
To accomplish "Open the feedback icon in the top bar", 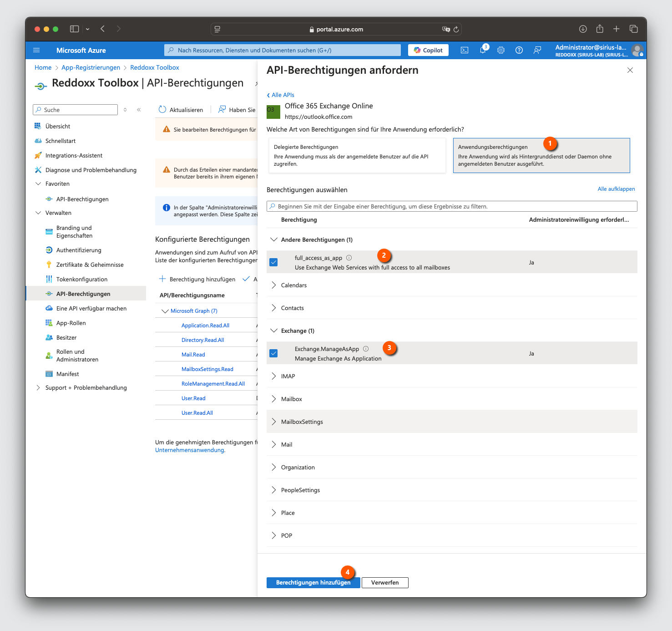I will pyautogui.click(x=537, y=50).
